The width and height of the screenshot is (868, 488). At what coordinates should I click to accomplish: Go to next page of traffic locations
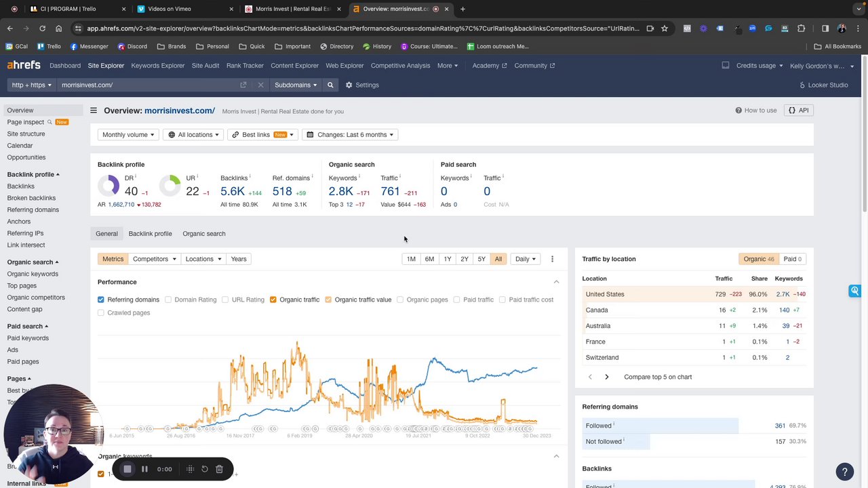606,377
